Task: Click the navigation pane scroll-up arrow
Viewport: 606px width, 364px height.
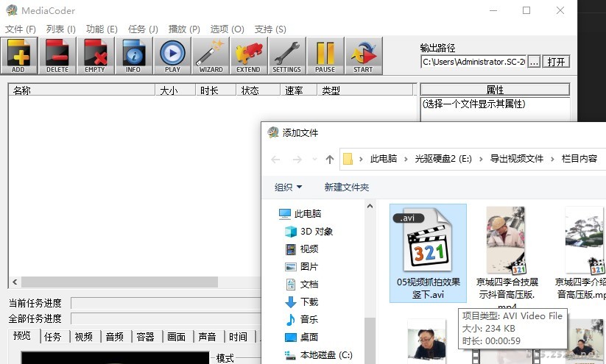Action: pyautogui.click(x=370, y=206)
